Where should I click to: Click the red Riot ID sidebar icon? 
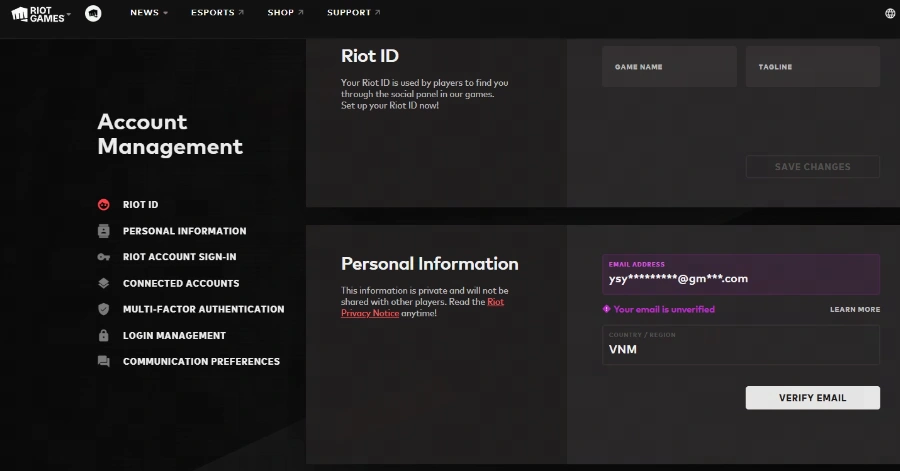104,205
